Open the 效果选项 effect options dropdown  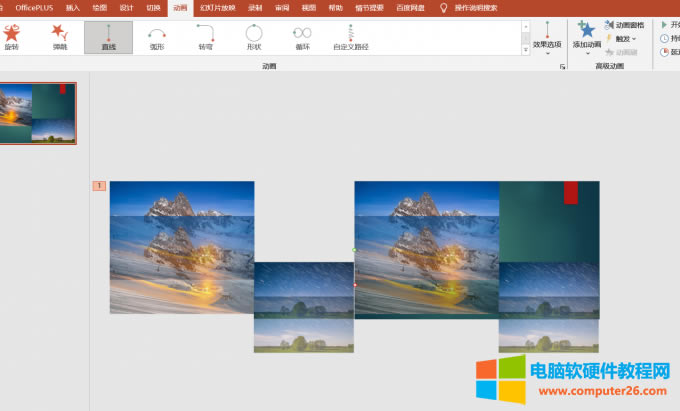547,37
